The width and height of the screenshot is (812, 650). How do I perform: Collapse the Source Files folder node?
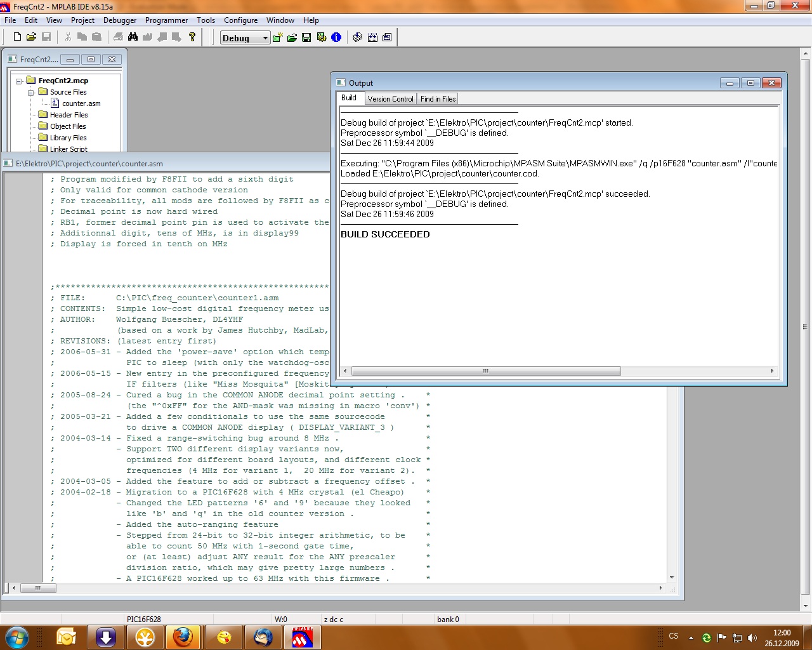[30, 92]
